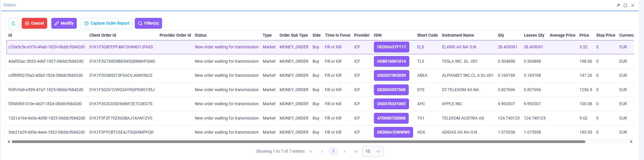
Task: Sort by Type column header
Action: 267,35
